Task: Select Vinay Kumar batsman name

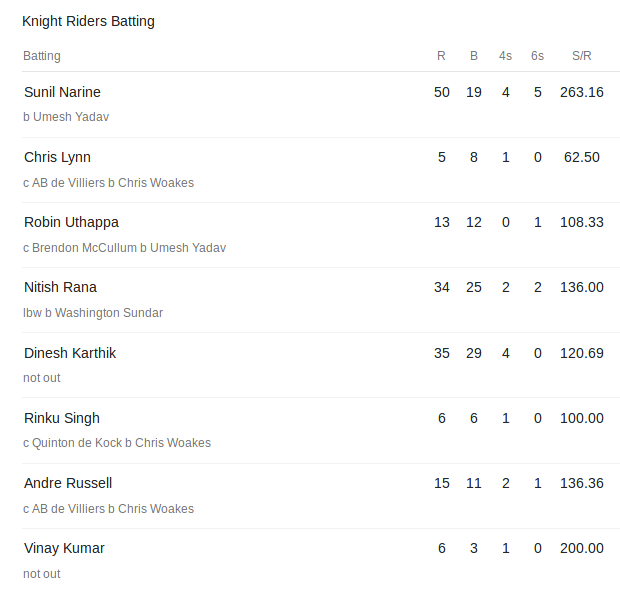Action: [x=64, y=548]
